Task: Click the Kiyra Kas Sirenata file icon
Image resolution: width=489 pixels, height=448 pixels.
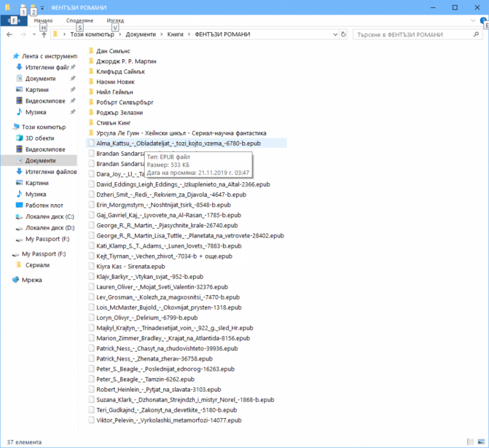Action: pyautogui.click(x=91, y=266)
